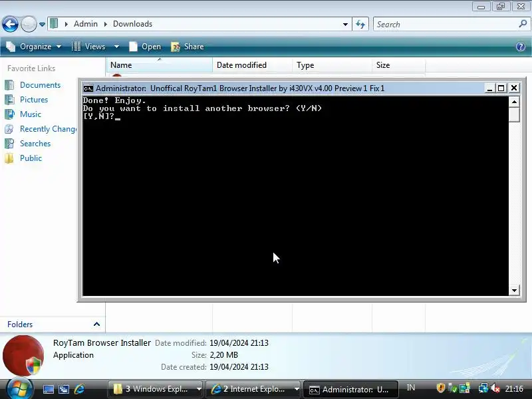Screen dimensions: 532x399
Task: Expand the arrow between Admin and Downloads
Action: click(x=106, y=24)
